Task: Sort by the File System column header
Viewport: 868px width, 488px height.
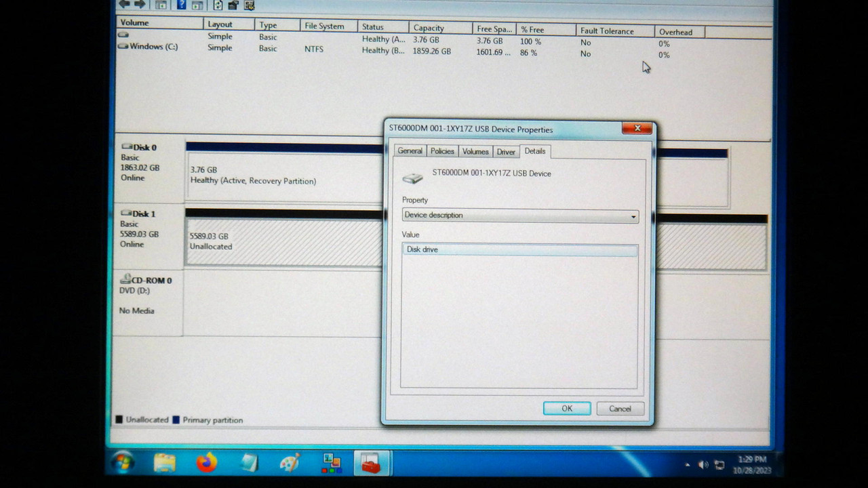Action: pos(329,26)
